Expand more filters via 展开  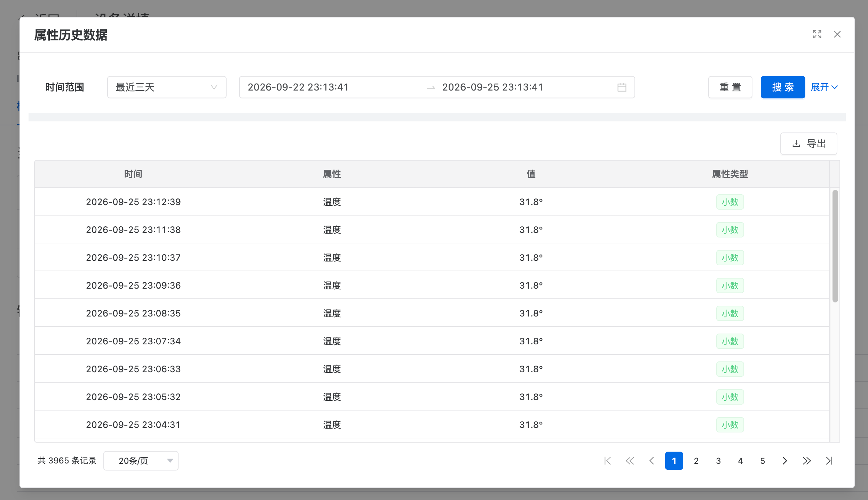(x=824, y=87)
